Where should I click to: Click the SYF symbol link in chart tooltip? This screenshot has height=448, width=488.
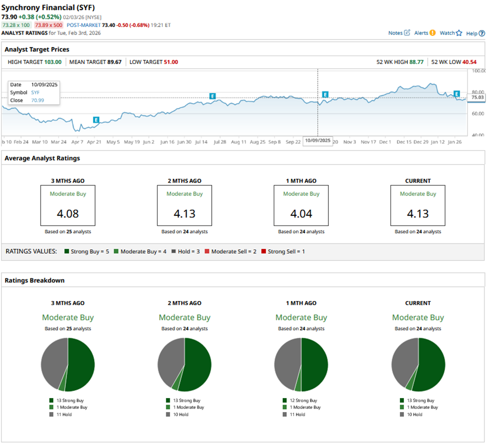pos(36,92)
